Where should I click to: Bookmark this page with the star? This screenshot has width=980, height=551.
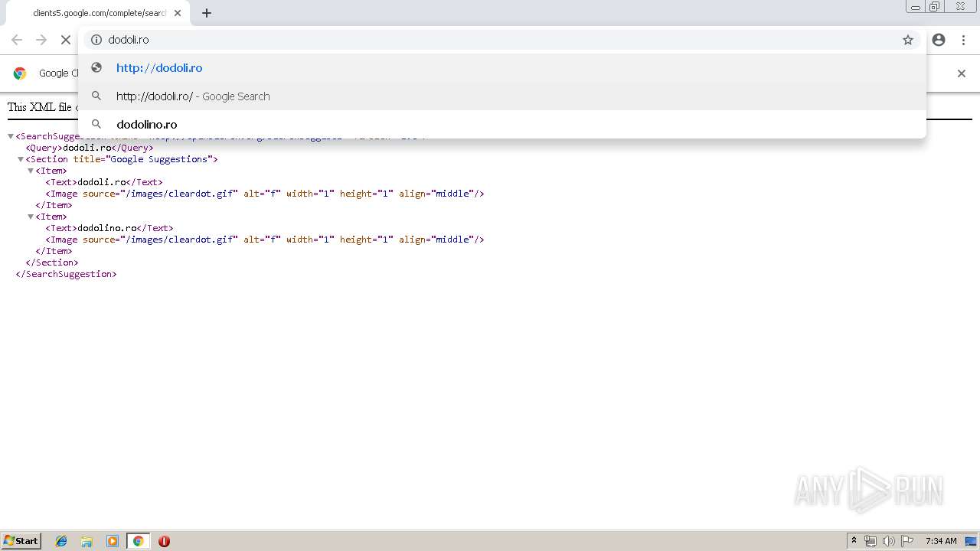pos(908,40)
